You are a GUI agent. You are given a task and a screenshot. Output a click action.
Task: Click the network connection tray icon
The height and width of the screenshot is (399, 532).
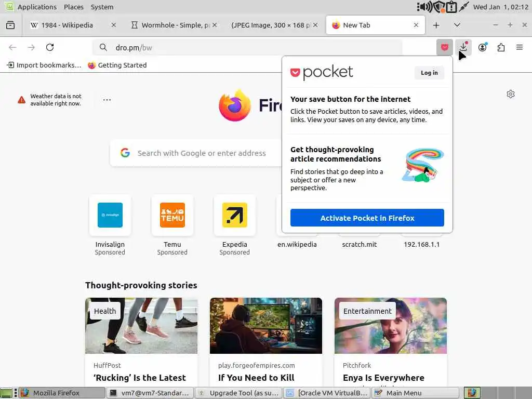(x=463, y=7)
